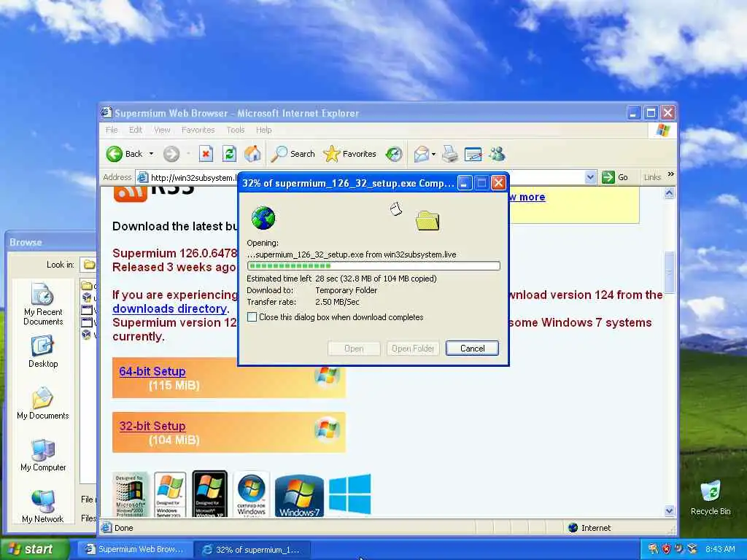Select My Computer in Browse dialog

pos(43,455)
